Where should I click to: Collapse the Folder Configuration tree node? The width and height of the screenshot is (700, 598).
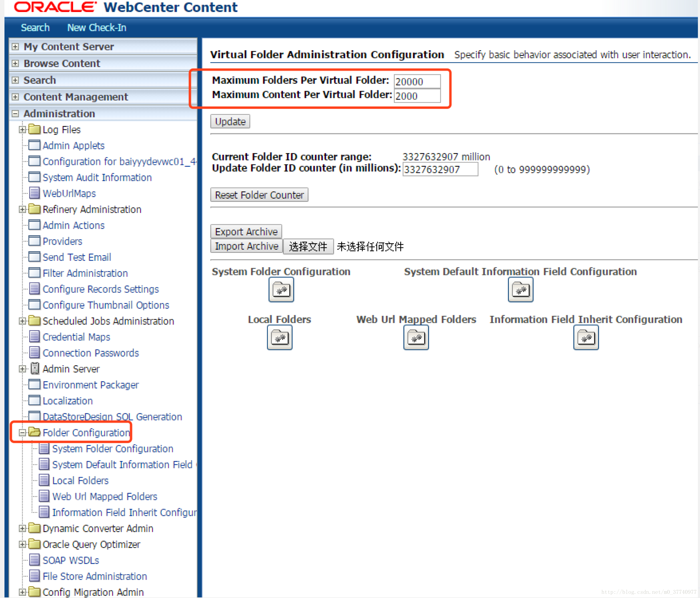[22, 433]
